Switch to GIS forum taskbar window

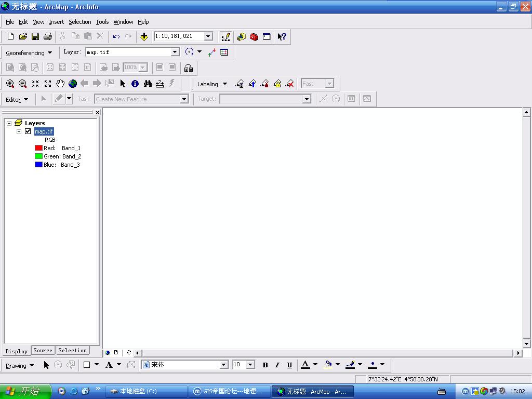click(x=229, y=392)
